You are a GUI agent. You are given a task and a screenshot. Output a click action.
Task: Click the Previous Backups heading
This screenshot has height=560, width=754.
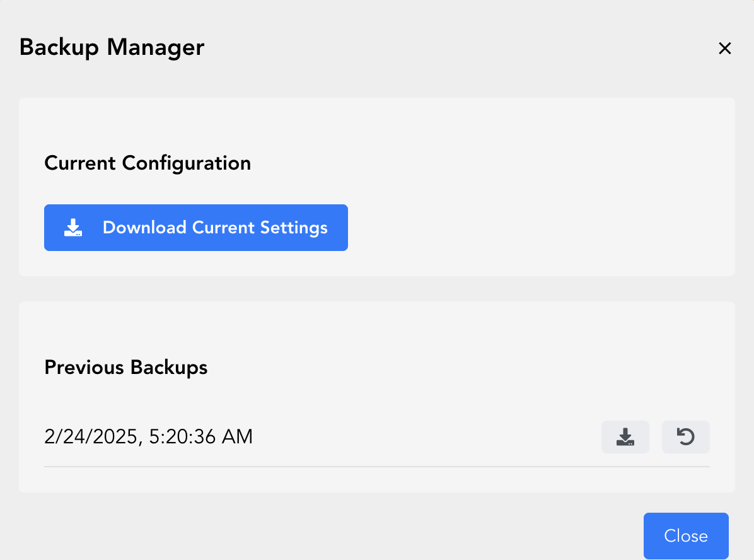click(126, 368)
